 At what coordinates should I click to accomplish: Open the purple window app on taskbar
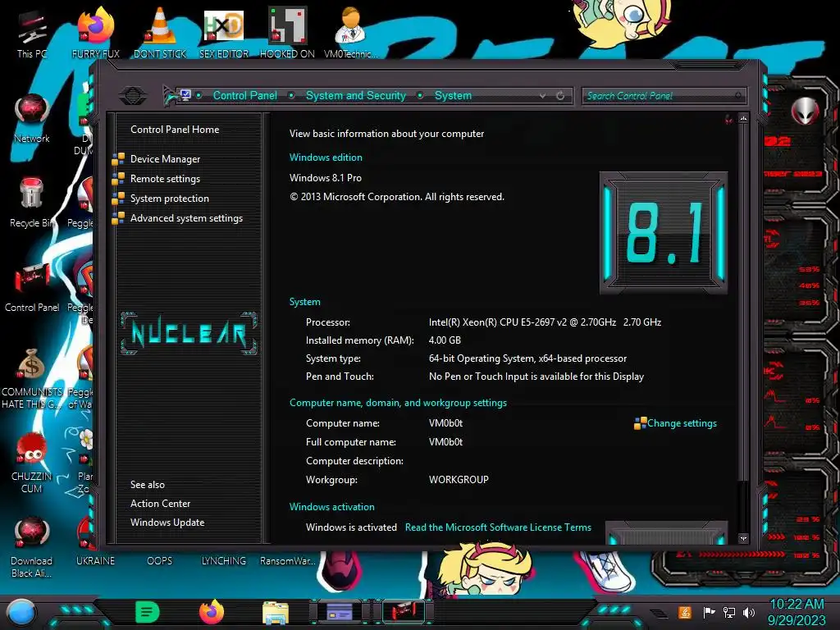point(340,612)
